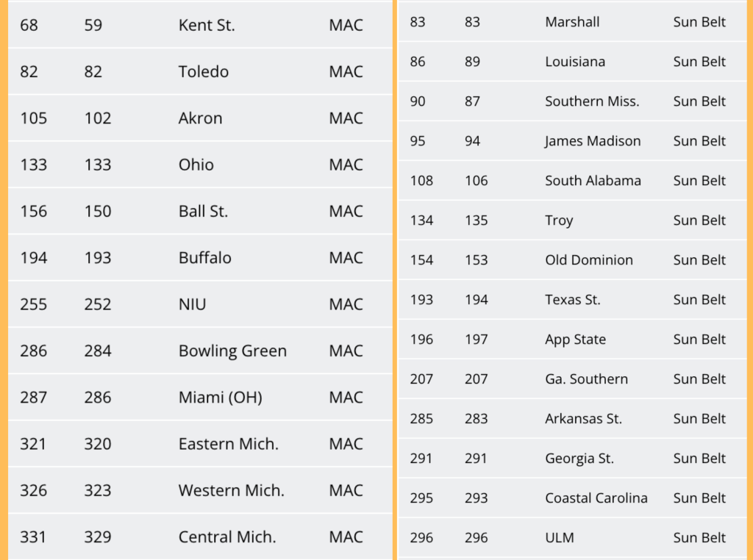Click the MAC label in Buffalo's row
This screenshot has height=560, width=753.
click(x=346, y=258)
